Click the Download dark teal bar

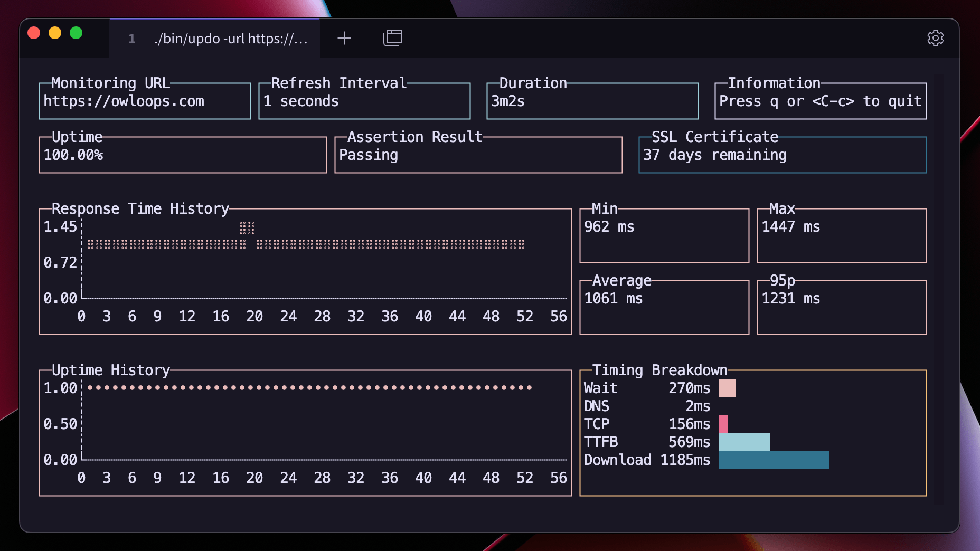774,460
